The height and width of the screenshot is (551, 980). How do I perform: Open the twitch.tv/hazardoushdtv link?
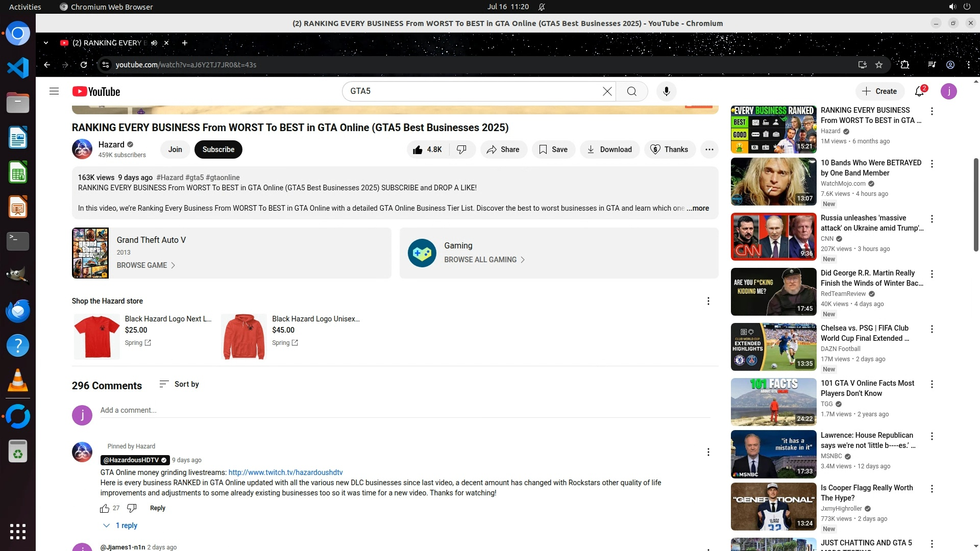pyautogui.click(x=285, y=472)
